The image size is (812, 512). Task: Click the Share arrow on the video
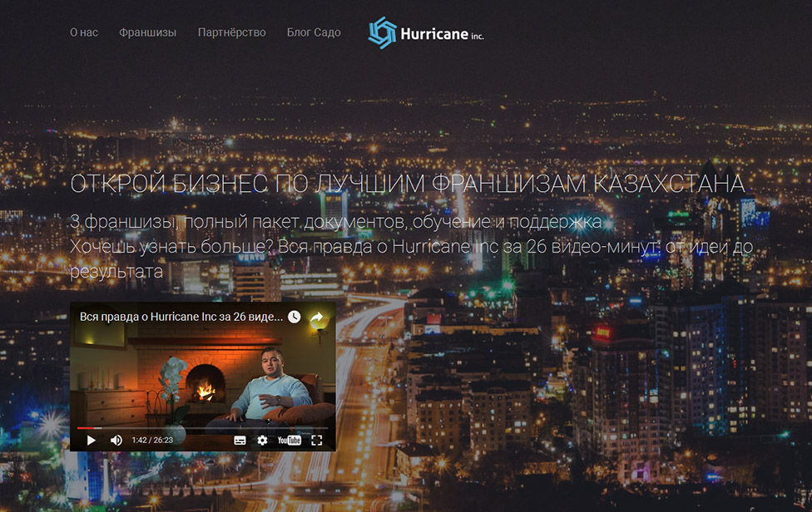(x=316, y=318)
